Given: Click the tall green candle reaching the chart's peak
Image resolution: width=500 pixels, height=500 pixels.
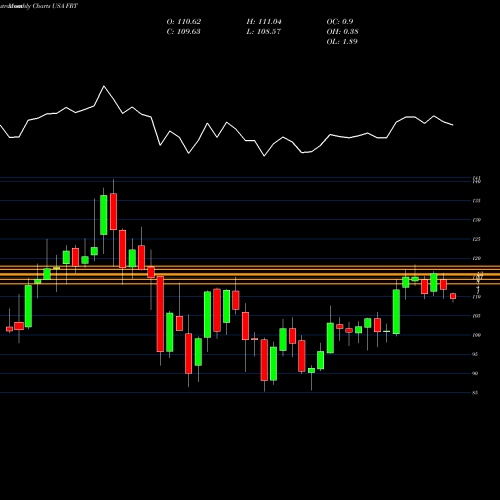Looking at the screenshot, I should point(104,215).
